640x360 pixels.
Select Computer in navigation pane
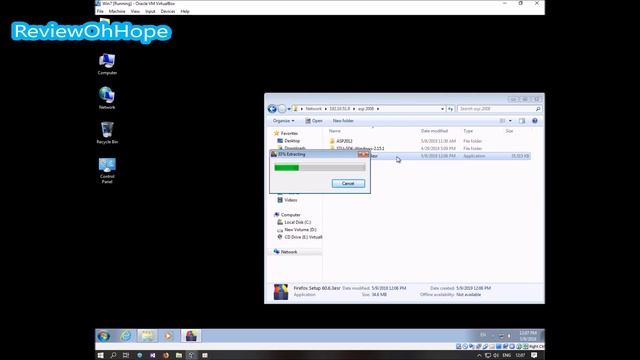287,215
